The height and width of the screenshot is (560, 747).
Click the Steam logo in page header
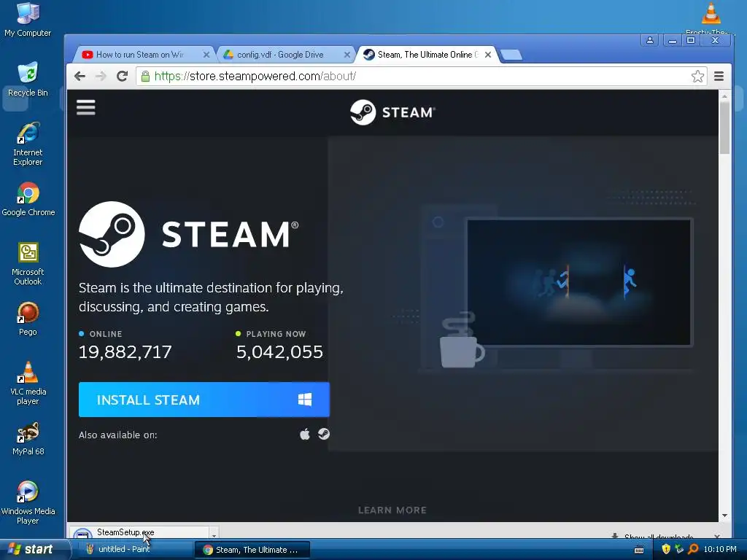coord(392,112)
